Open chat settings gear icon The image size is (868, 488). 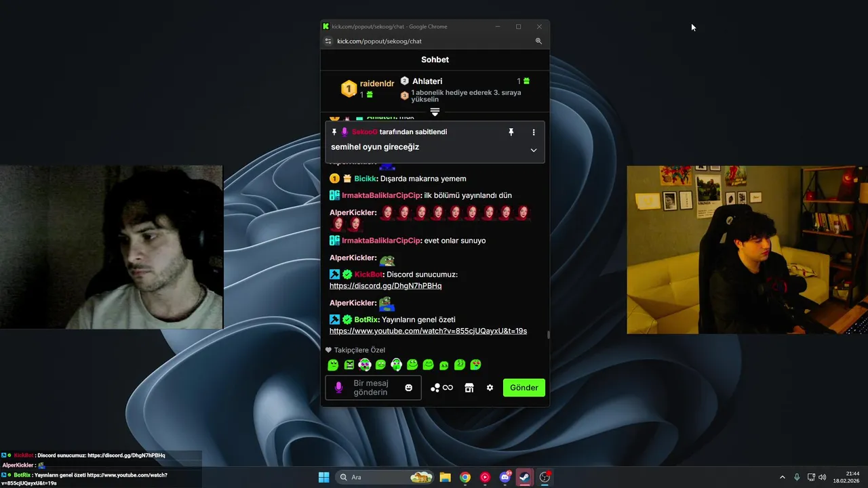[x=490, y=388]
